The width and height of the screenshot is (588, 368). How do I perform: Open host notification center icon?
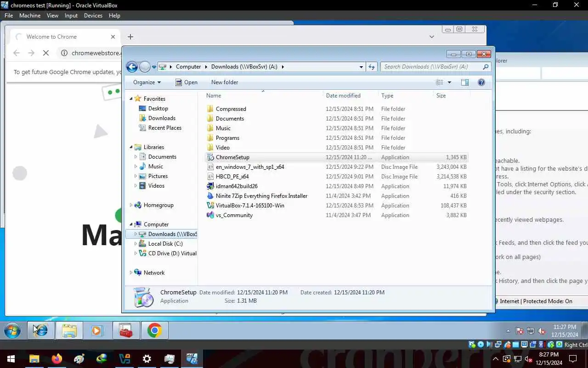pos(573,359)
